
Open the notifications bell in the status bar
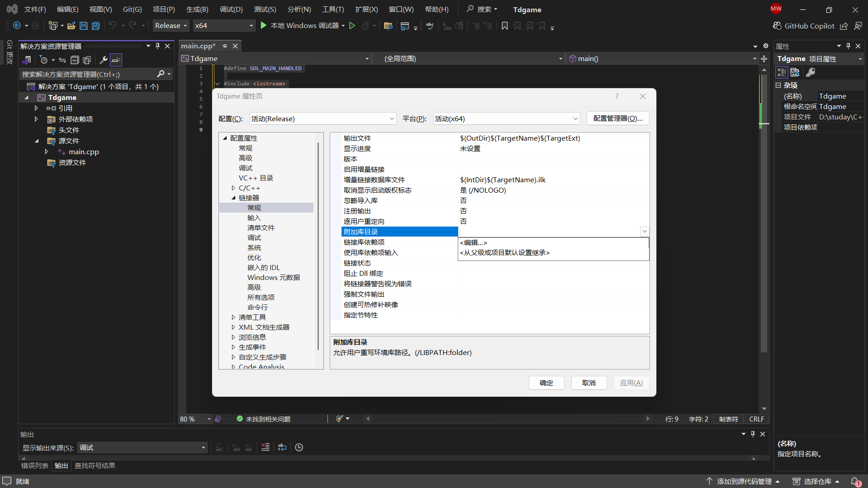[x=855, y=482]
